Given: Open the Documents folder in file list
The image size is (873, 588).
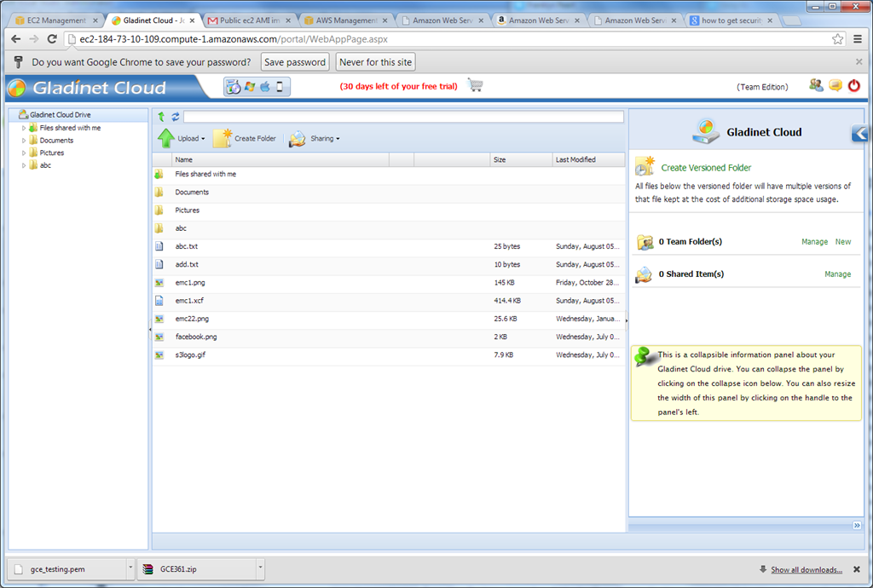Looking at the screenshot, I should [x=192, y=193].
